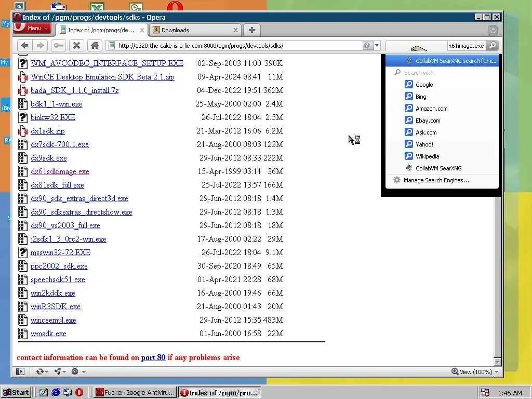
Task: Click the Forward arrow navigation button
Action: tap(40, 46)
